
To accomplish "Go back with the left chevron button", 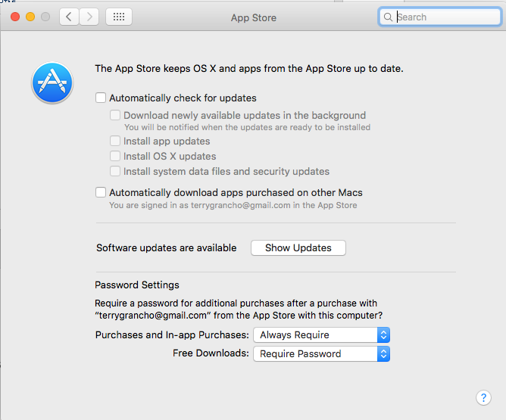I will 69,17.
